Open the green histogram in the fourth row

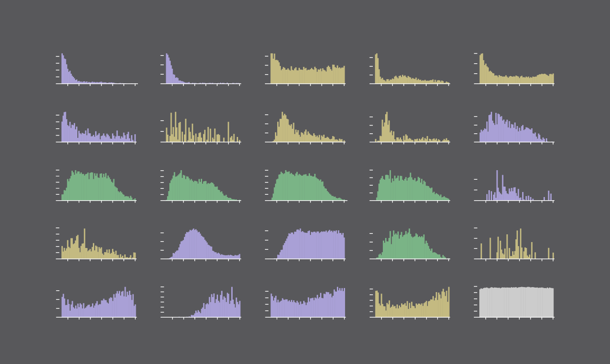point(412,244)
